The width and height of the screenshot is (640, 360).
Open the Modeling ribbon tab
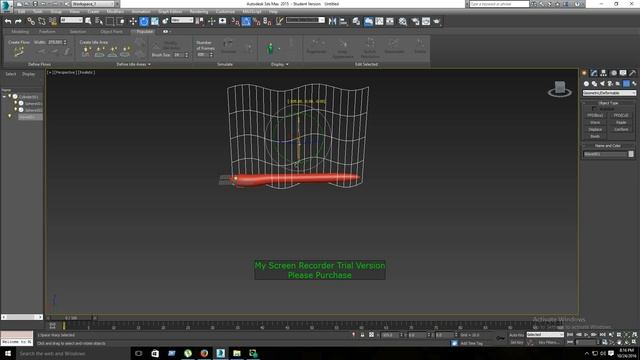click(20, 31)
